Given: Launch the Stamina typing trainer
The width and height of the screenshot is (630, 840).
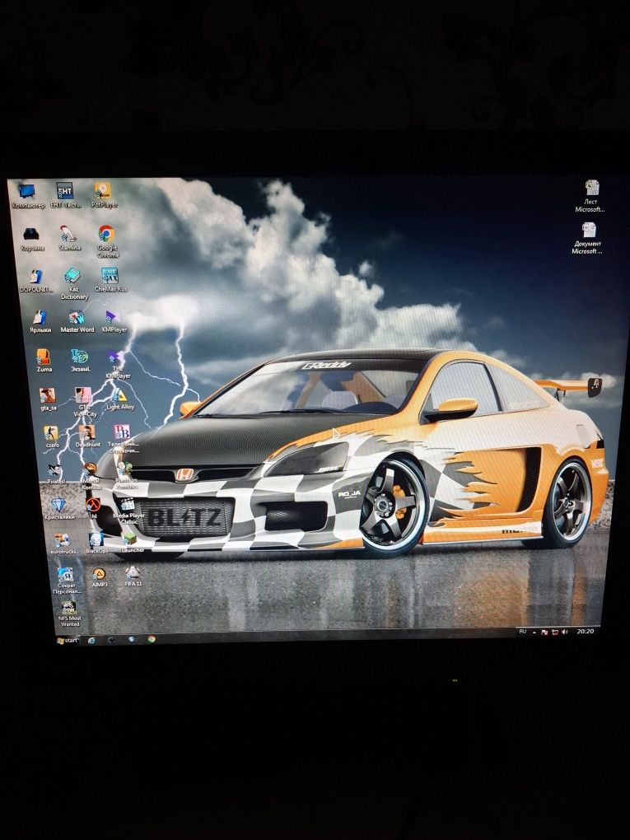Looking at the screenshot, I should [x=69, y=238].
